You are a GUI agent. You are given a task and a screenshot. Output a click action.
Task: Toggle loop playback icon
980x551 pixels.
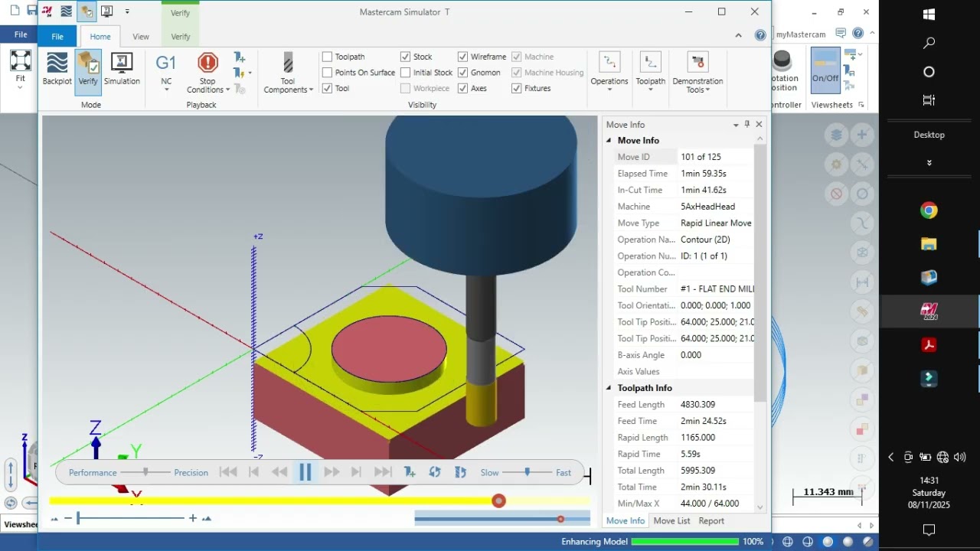(x=435, y=472)
